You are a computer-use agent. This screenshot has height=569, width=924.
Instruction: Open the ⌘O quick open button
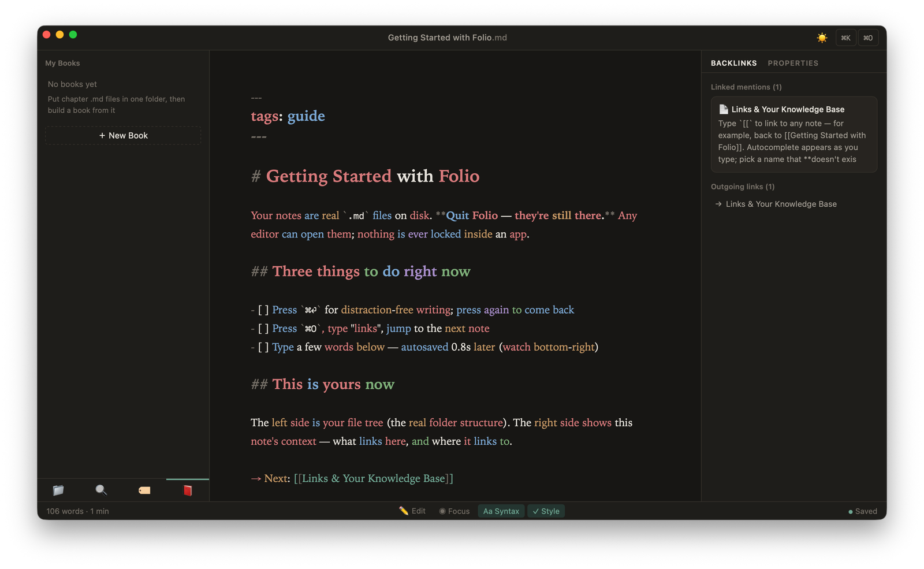868,38
